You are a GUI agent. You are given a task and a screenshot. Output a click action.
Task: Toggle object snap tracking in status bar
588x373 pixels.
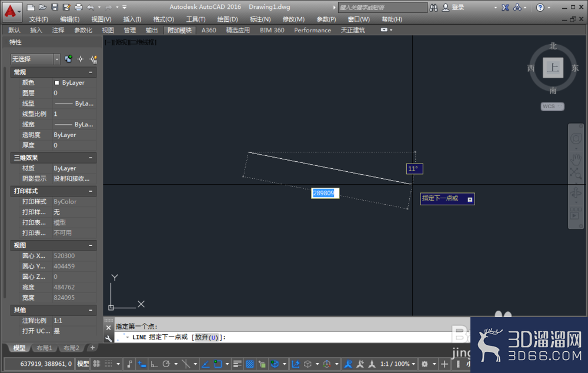click(205, 364)
